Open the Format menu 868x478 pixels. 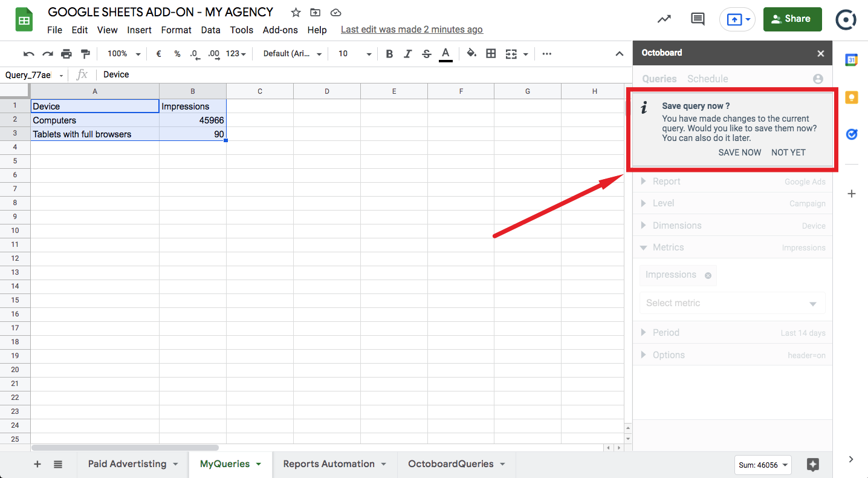177,30
